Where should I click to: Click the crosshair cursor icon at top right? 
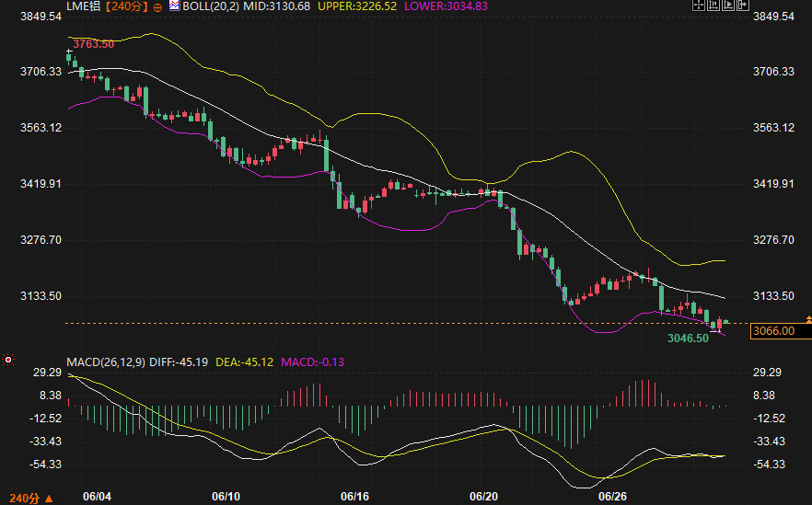(x=699, y=5)
